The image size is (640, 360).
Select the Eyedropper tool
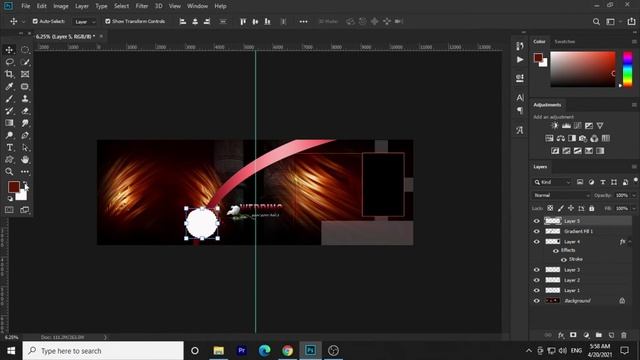click(9, 87)
